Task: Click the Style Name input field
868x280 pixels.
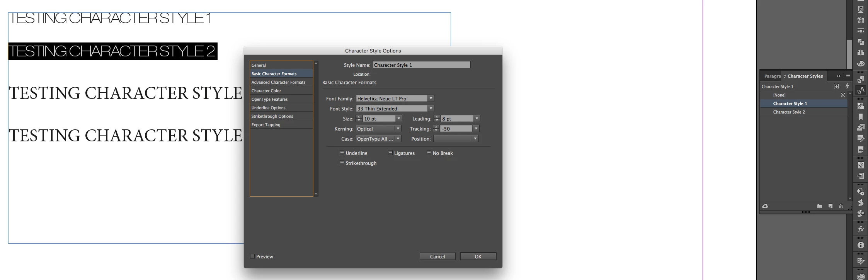Action: tap(422, 65)
